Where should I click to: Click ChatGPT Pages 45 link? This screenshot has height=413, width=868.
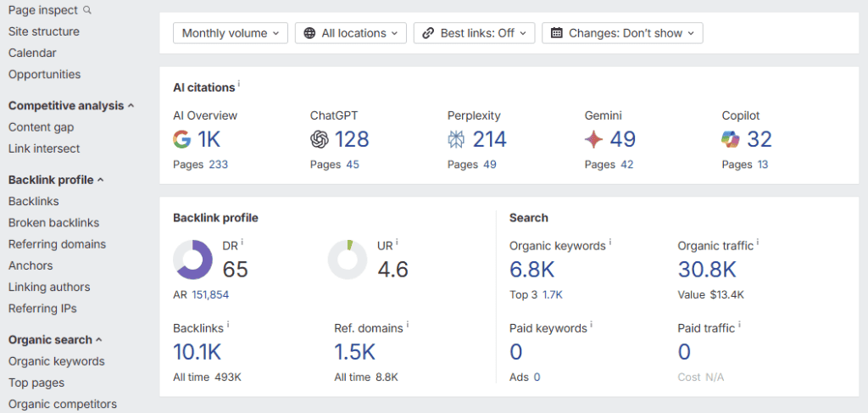[x=353, y=165]
